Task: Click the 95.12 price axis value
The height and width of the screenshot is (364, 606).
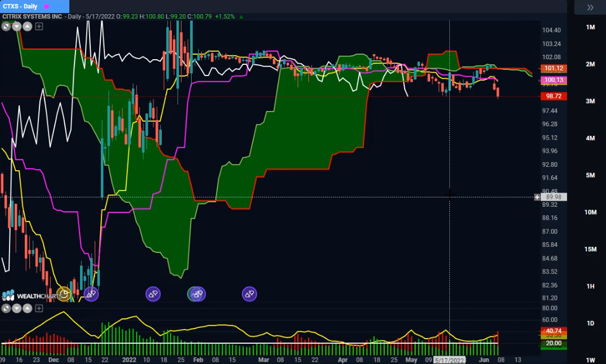Action: point(550,137)
